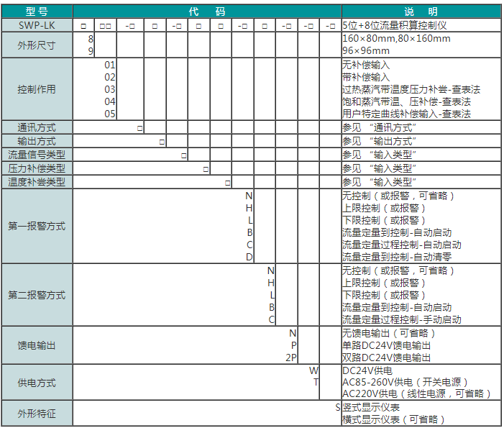Click '饱和蒸汽带温、压补偿-查表法' text
The image size is (504, 428).
(x=407, y=101)
